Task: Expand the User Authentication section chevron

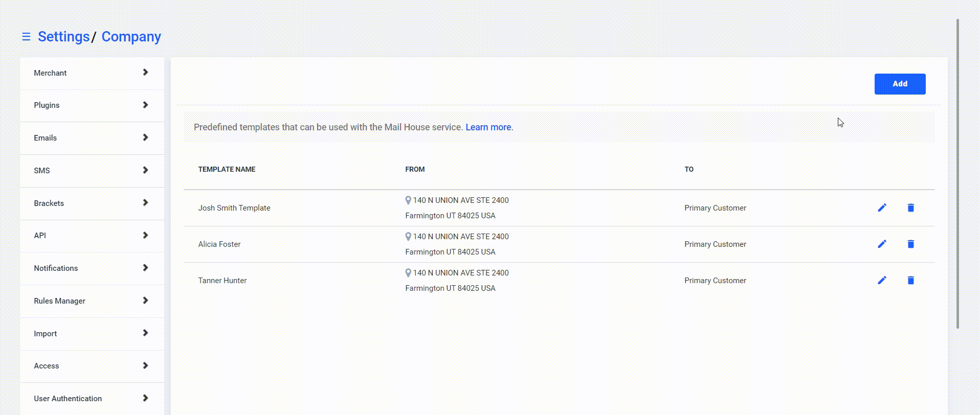Action: tap(145, 398)
